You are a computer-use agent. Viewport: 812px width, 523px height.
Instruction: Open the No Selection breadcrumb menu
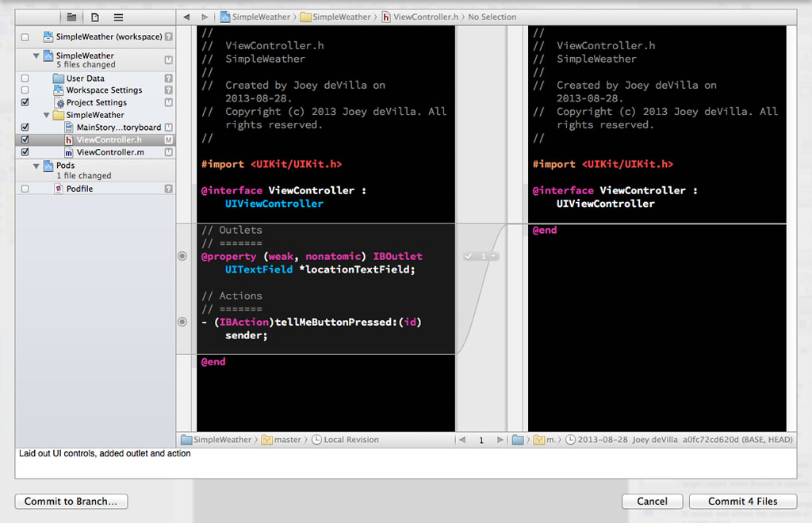492,17
